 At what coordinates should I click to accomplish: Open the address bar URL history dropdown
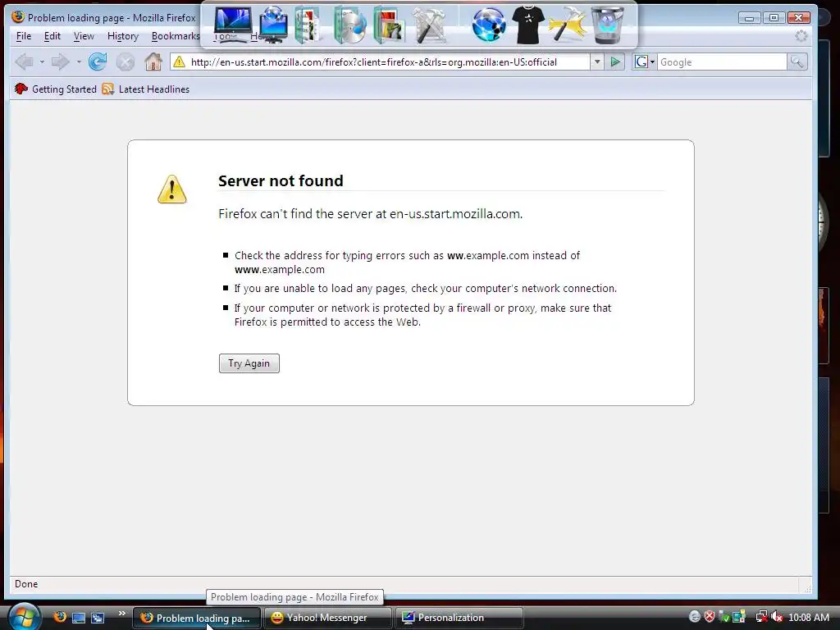pyautogui.click(x=597, y=62)
